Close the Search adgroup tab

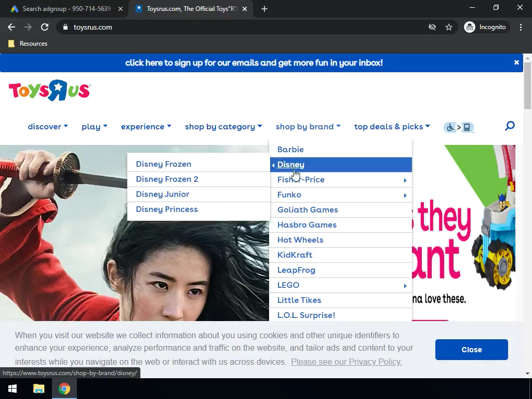pos(121,9)
